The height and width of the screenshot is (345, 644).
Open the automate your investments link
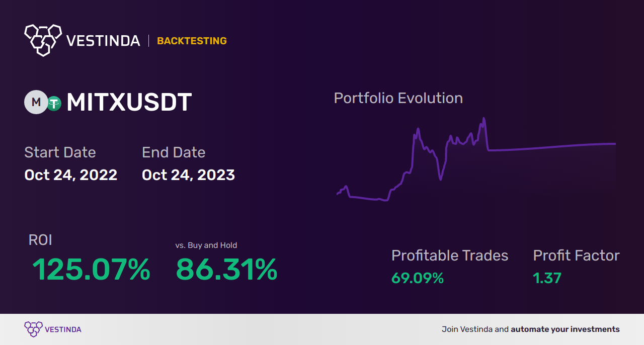click(565, 329)
